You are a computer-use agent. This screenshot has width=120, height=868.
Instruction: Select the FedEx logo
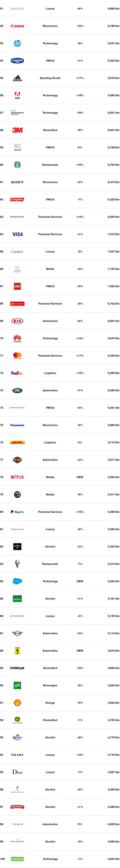click(x=17, y=373)
